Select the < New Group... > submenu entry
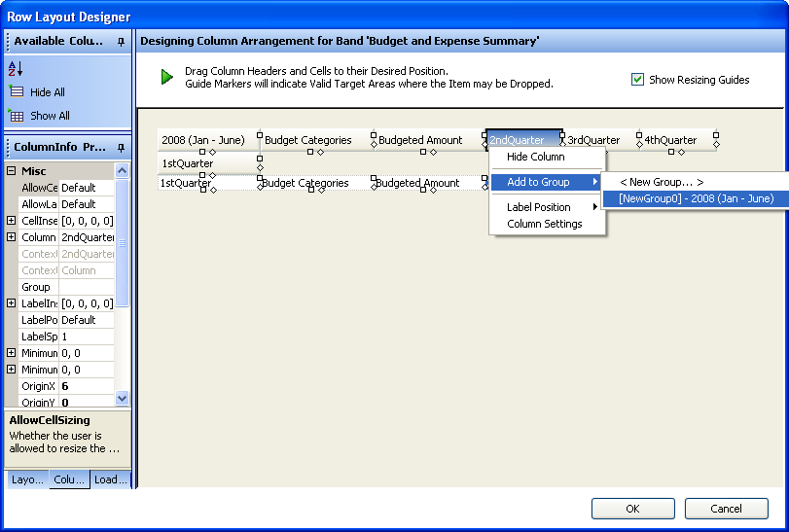Viewport: 789px width, 532px height. 662,182
